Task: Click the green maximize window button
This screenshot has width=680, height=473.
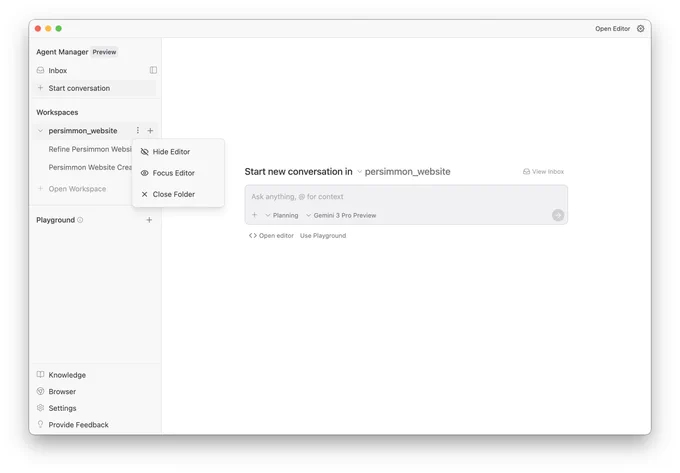Action: point(59,29)
